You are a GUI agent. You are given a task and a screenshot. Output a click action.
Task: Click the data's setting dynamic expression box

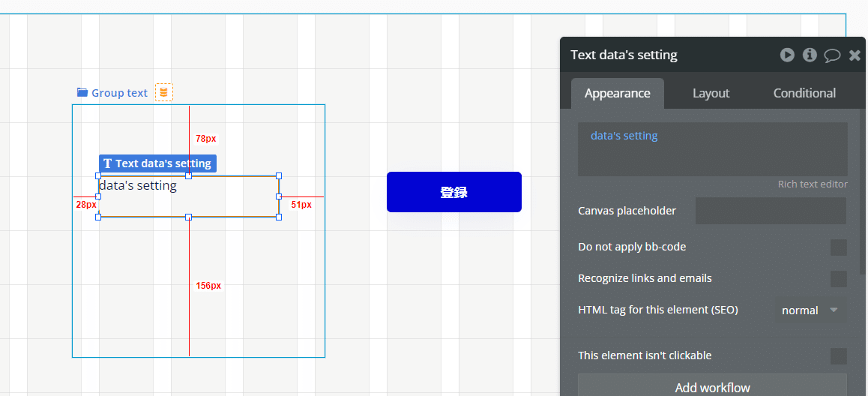712,149
